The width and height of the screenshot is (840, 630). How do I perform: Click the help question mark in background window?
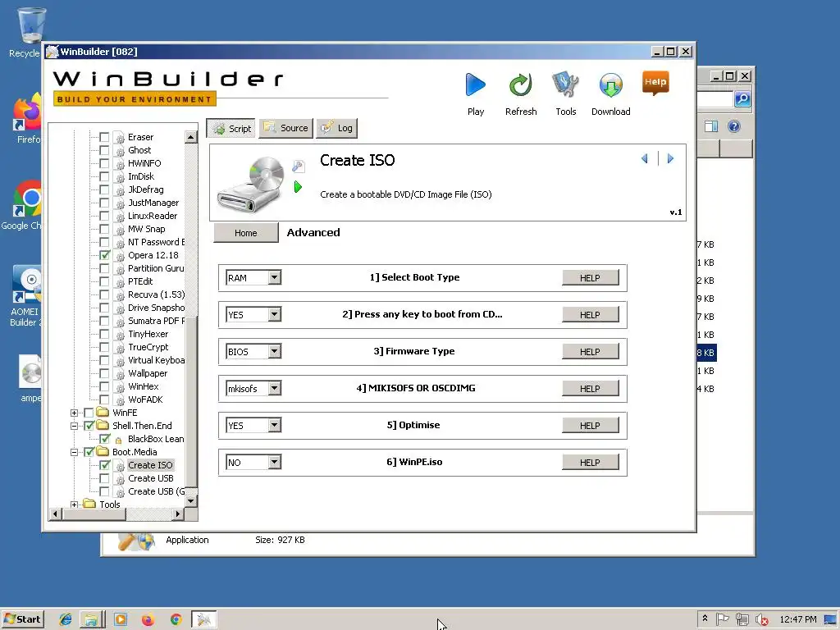point(734,126)
